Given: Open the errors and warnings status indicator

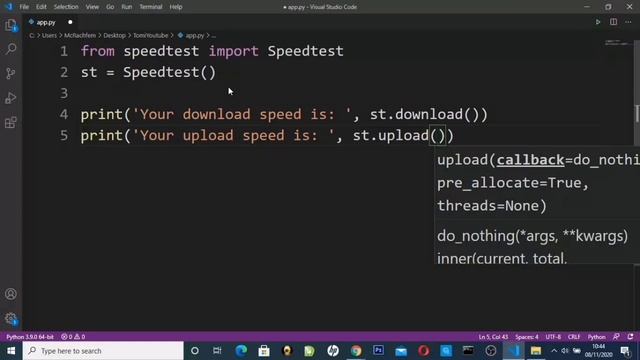Looking at the screenshot, I should click(x=73, y=337).
